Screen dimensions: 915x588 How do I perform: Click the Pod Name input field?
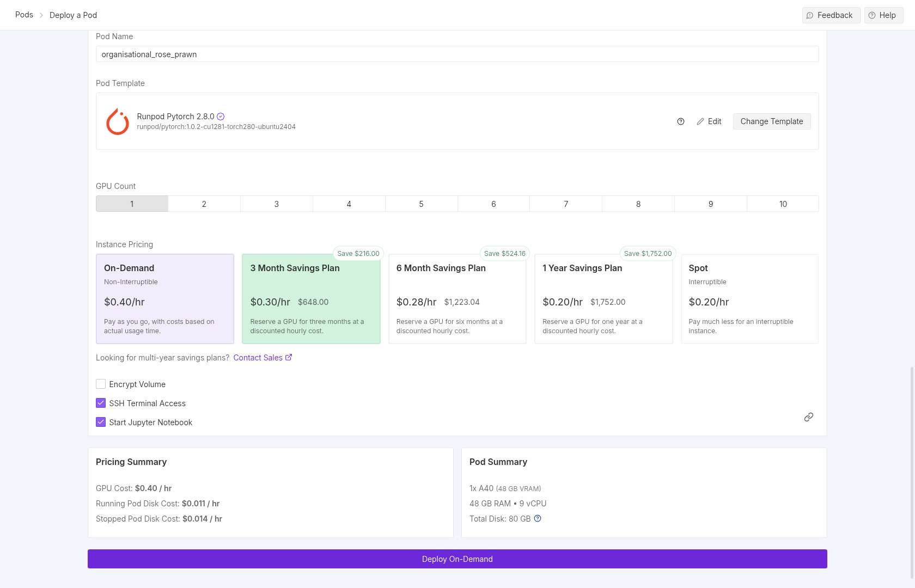pyautogui.click(x=456, y=54)
